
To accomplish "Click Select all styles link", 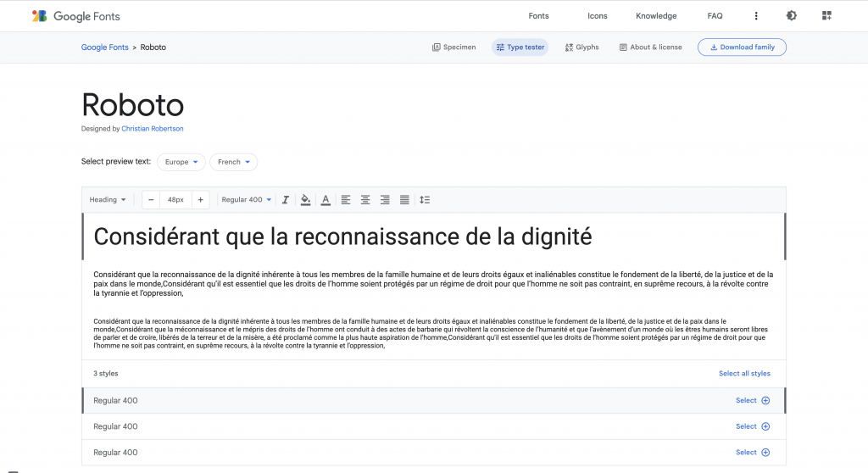I will 744,373.
